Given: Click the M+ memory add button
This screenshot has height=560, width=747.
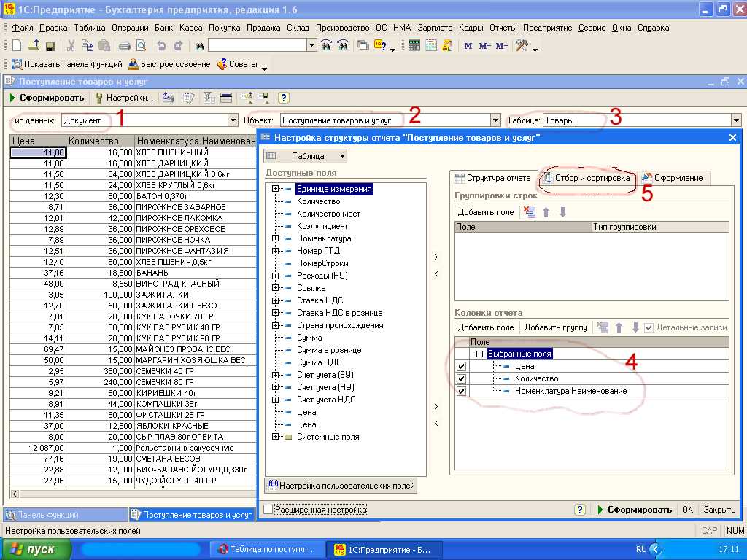Looking at the screenshot, I should click(x=484, y=46).
